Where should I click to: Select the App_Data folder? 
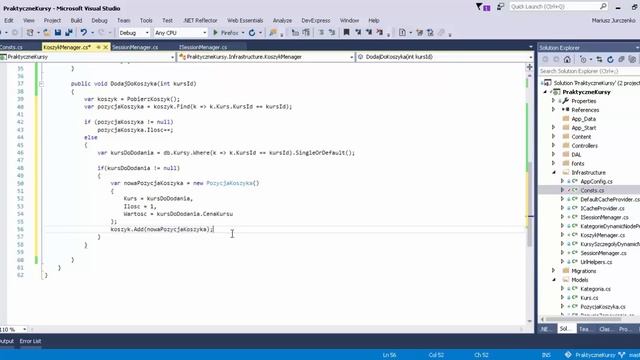tap(583, 119)
